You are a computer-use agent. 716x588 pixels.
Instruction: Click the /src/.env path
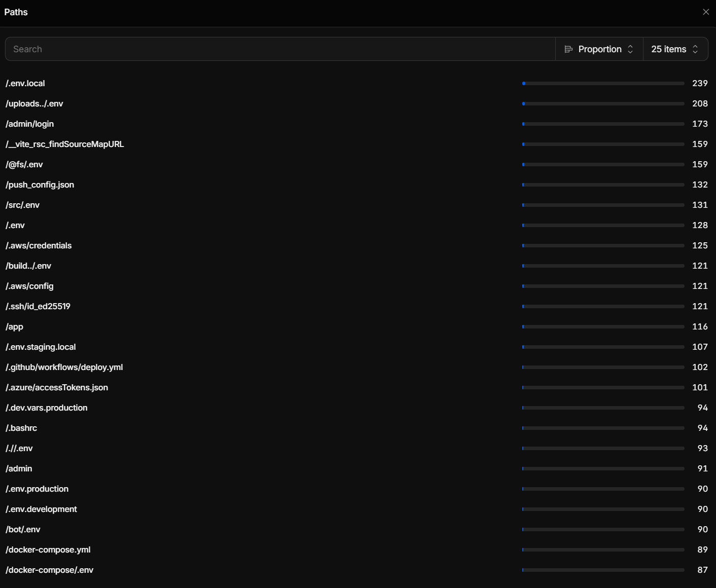click(x=23, y=205)
